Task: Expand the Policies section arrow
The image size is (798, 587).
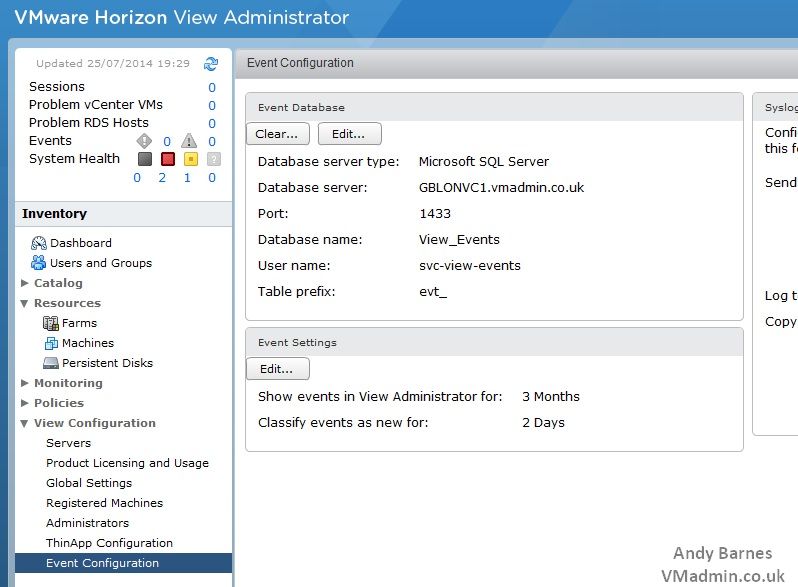Action: point(24,403)
